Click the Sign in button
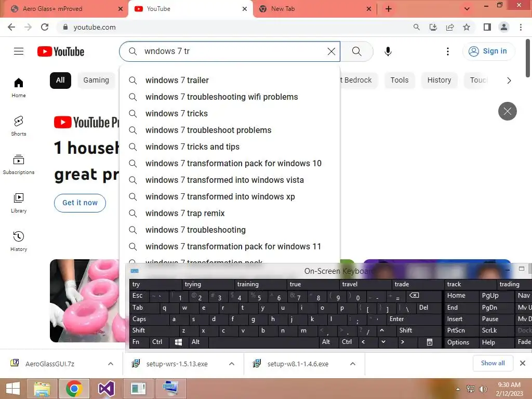Screen dimensions: 532x399 488,51
